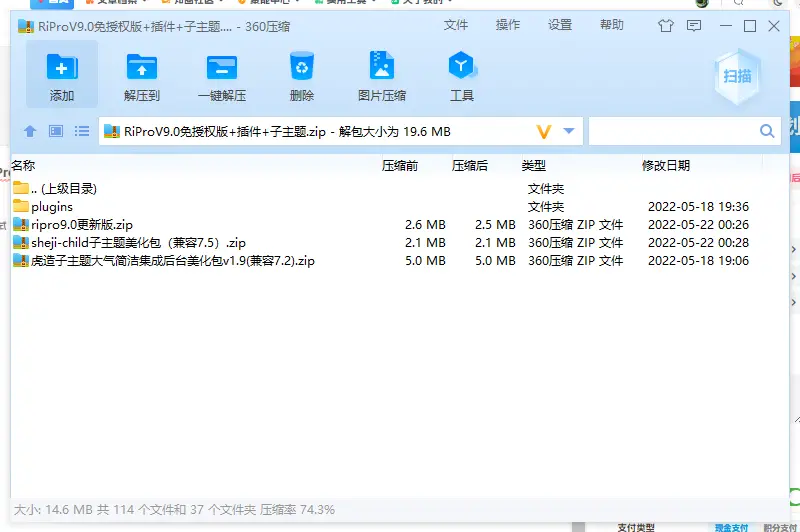Viewport: 800px width, 532px height.
Task: Sort files by 修改日期 column header
Action: pos(666,165)
